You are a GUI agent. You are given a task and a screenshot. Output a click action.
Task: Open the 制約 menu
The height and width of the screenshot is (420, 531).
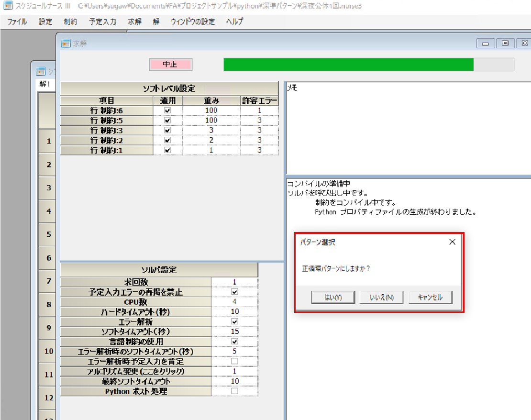tap(70, 22)
